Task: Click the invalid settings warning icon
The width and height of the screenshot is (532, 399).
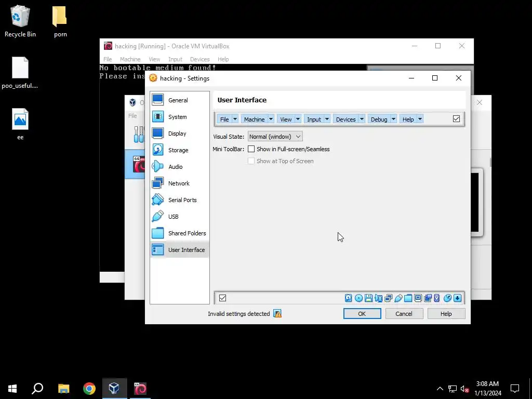Action: tap(277, 313)
